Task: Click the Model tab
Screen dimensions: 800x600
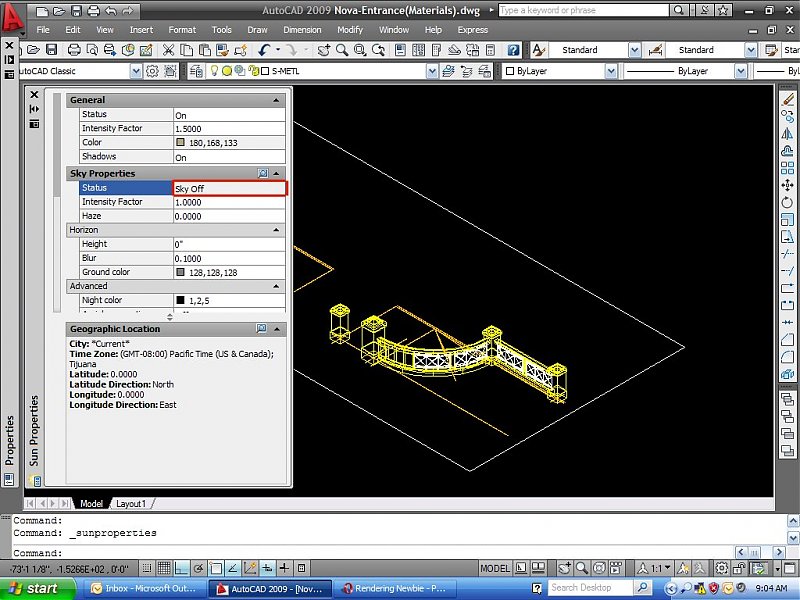Action: point(91,504)
